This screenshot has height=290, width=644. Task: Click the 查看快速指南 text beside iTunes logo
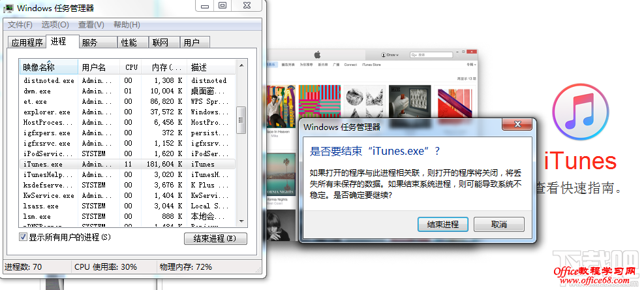tap(578, 188)
